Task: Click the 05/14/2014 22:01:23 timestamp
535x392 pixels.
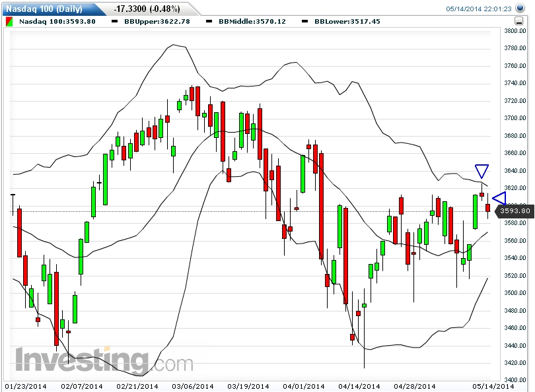Action: point(479,9)
